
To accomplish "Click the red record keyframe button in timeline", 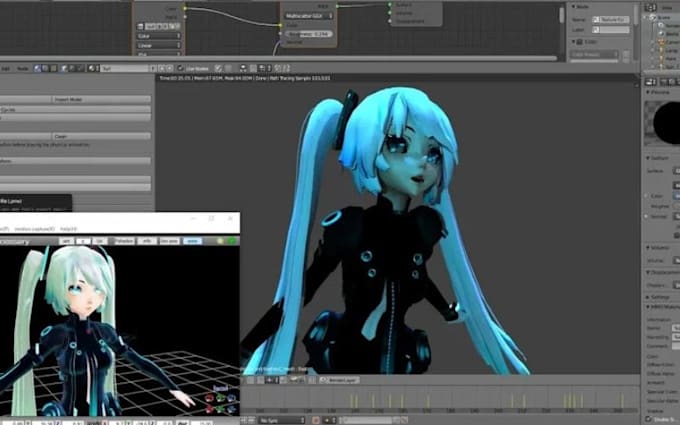I will point(316,420).
